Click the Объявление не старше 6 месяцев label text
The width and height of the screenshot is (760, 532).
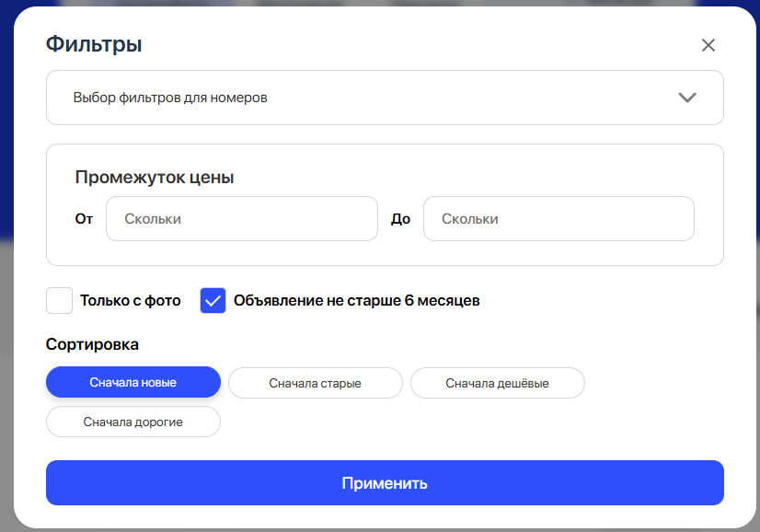click(x=357, y=301)
